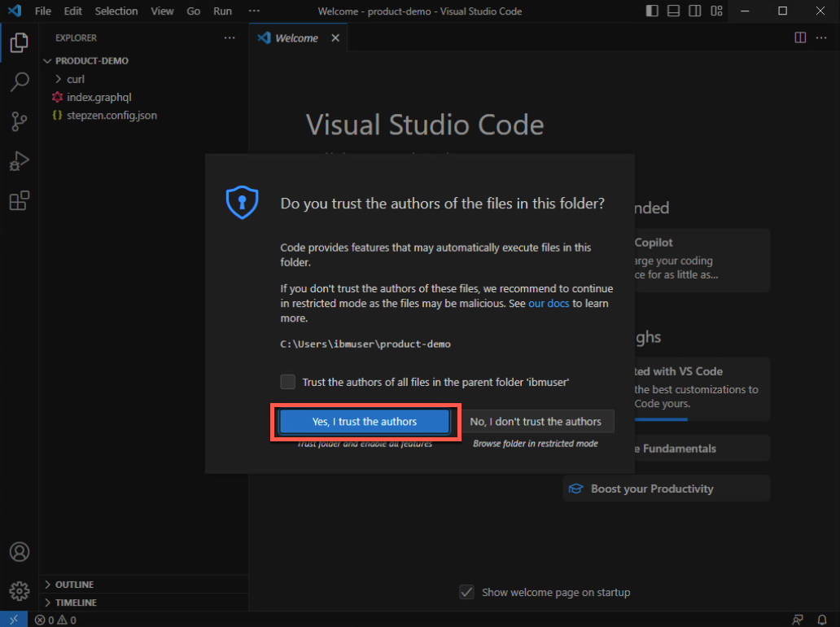The image size is (840, 627).
Task: Click Yes, I trust the authors
Action: (365, 421)
